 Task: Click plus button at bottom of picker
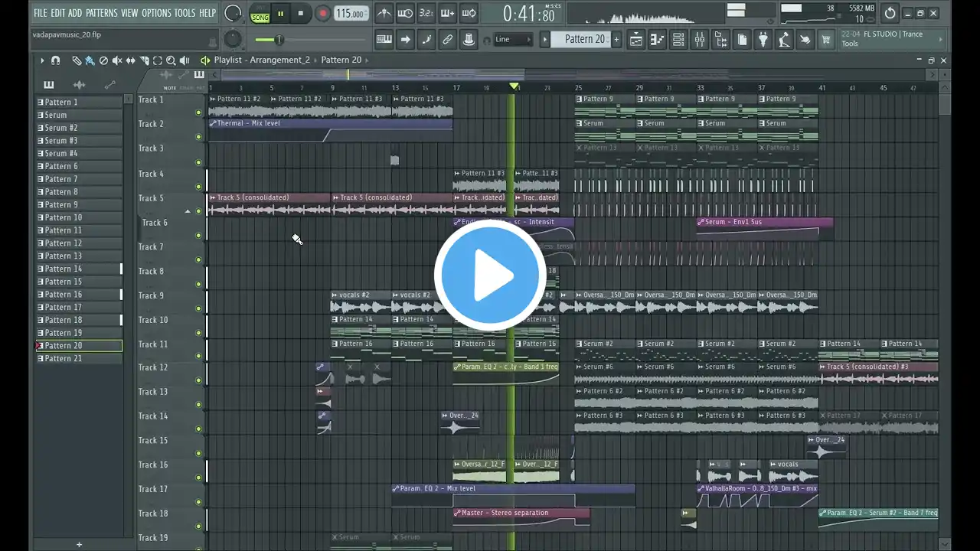tap(79, 545)
